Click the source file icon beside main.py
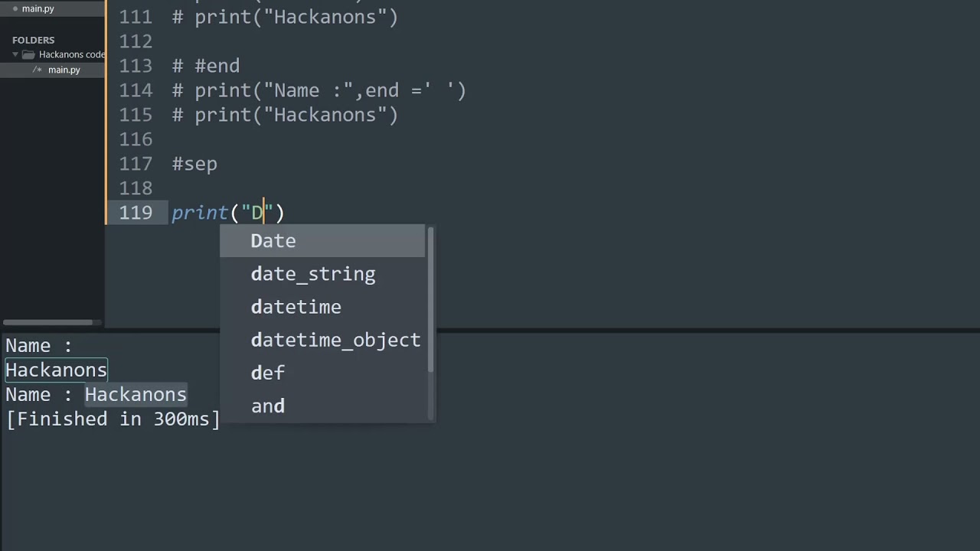This screenshot has height=551, width=980. [x=37, y=70]
